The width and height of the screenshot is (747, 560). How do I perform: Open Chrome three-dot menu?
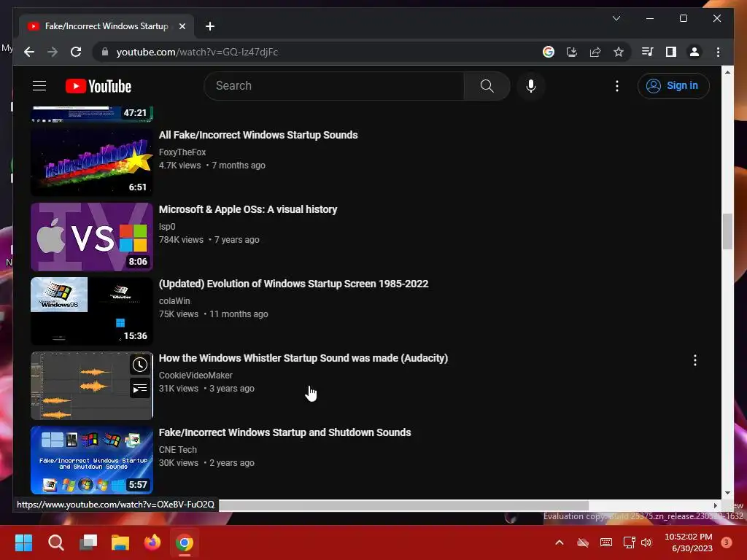[x=718, y=52]
